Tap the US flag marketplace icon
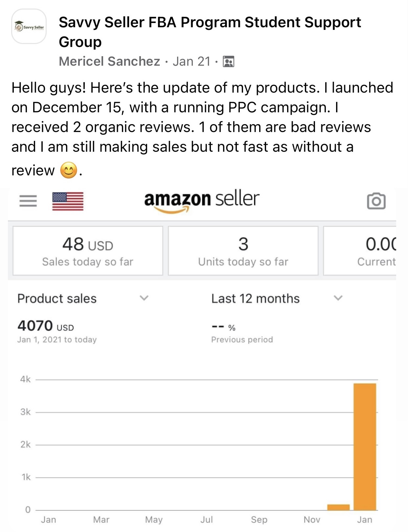 tap(68, 201)
